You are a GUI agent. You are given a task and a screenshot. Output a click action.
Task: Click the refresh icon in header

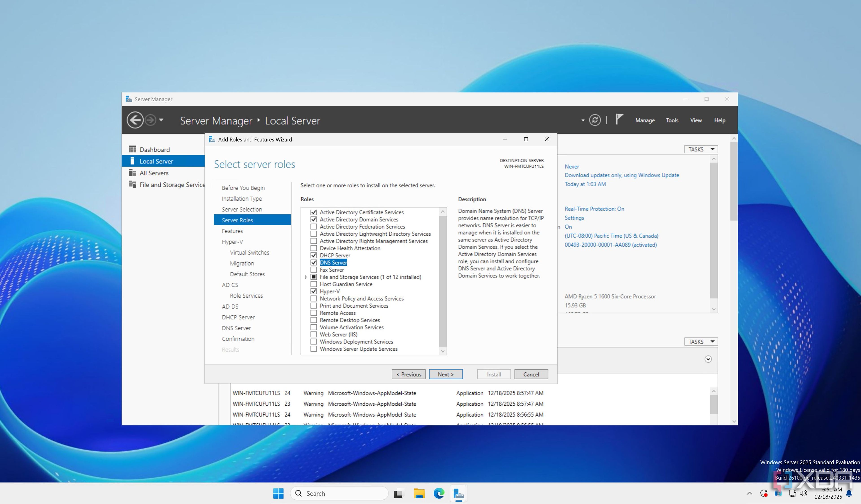(x=594, y=120)
